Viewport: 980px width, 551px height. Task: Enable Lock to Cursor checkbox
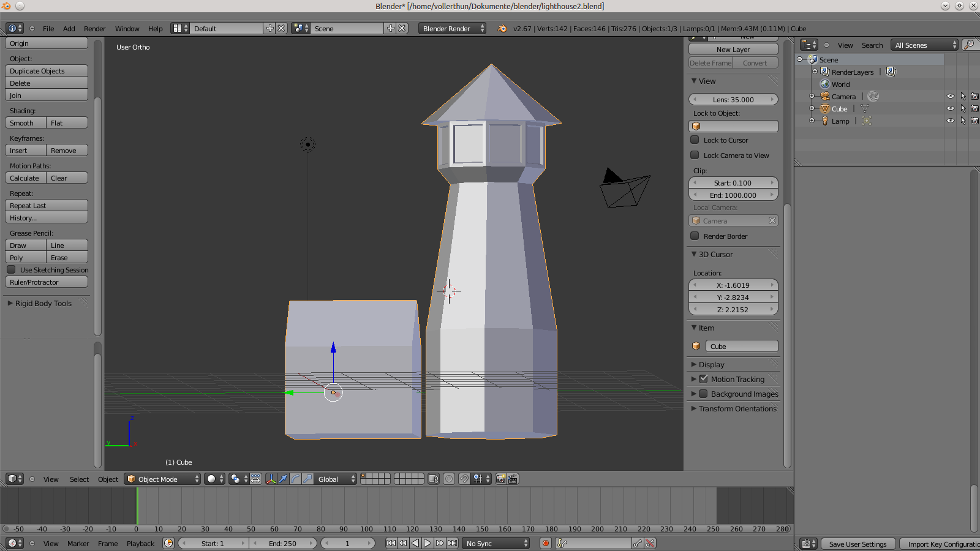click(695, 140)
